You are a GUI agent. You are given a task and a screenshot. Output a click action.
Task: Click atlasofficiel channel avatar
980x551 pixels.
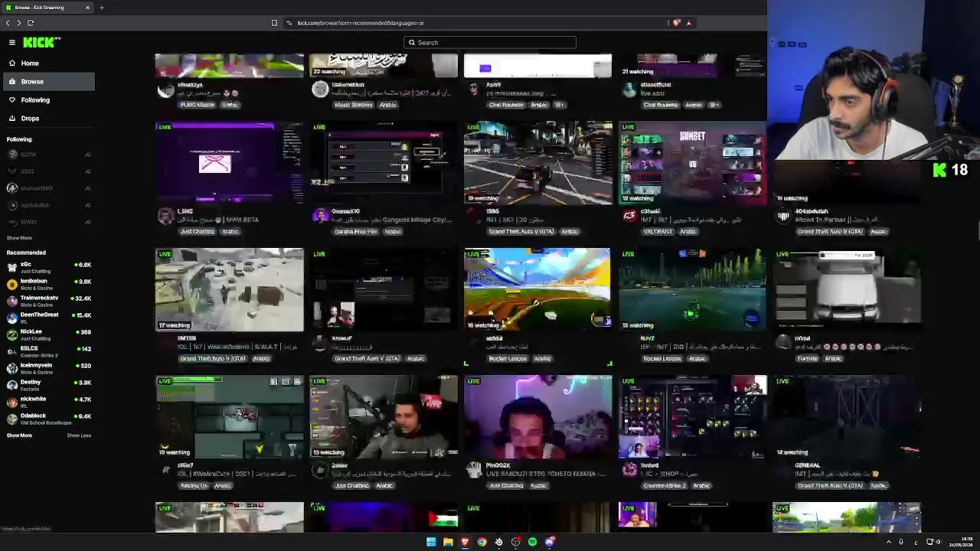coord(629,90)
